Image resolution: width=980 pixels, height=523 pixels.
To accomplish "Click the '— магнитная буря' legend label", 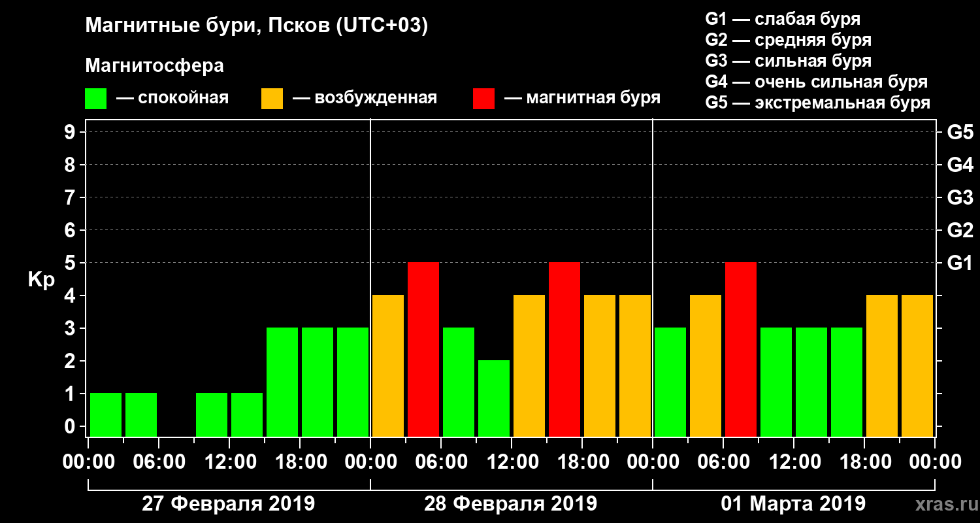I will [582, 98].
